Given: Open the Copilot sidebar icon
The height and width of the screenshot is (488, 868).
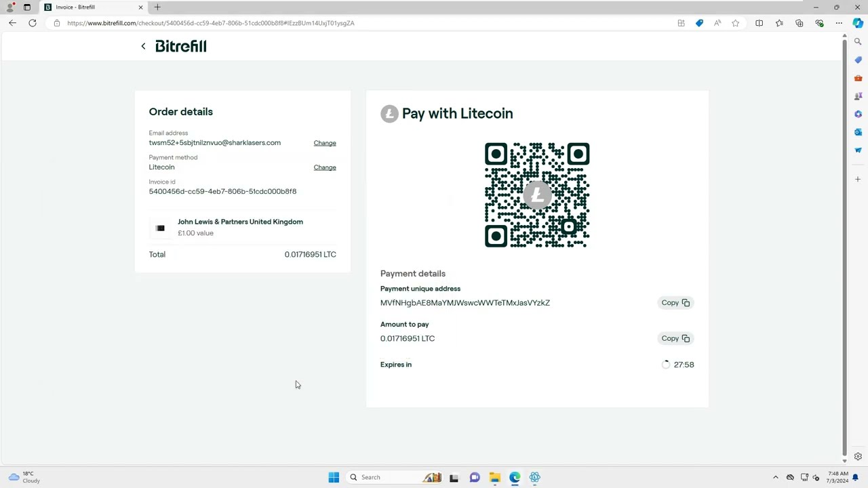Looking at the screenshot, I should 858,23.
